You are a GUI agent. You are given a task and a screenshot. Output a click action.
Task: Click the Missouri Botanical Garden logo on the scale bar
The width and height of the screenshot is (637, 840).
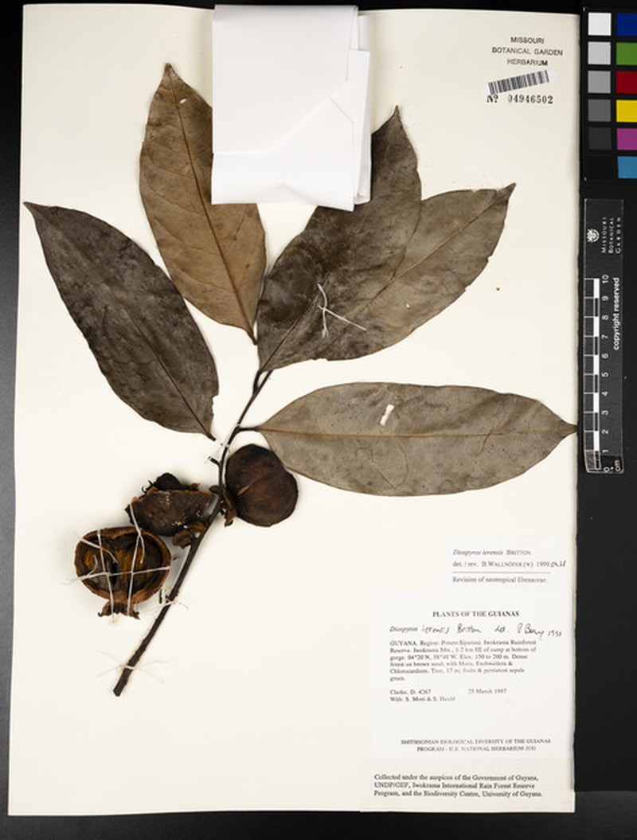click(x=592, y=236)
